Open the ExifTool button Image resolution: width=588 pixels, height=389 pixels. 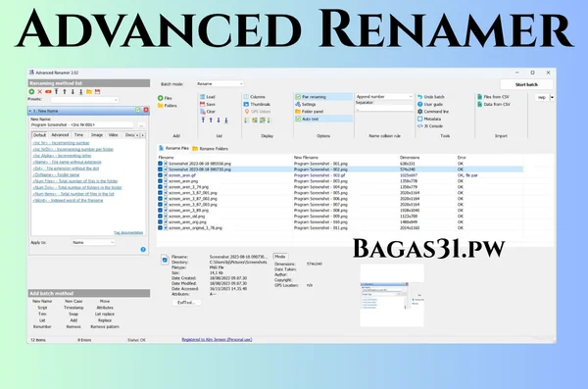[x=186, y=303]
